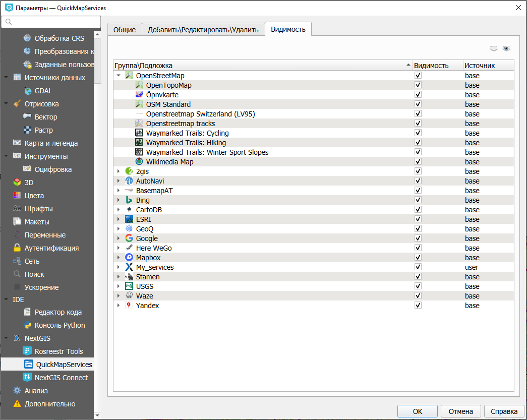Click the Отмена button
The width and height of the screenshot is (527, 420).
click(460, 411)
